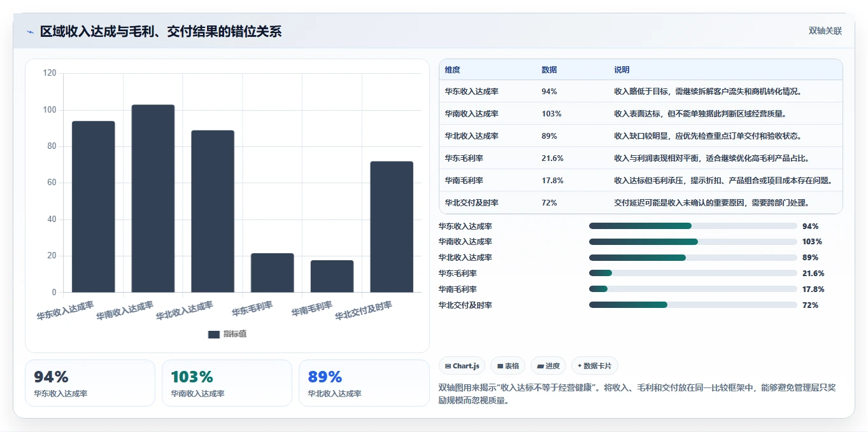Click the 表格 tag chip
This screenshot has width=868, height=432.
pyautogui.click(x=508, y=366)
